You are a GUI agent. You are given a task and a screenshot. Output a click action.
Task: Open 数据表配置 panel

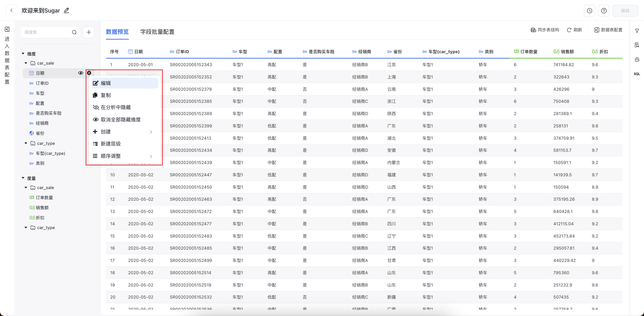coord(608,30)
